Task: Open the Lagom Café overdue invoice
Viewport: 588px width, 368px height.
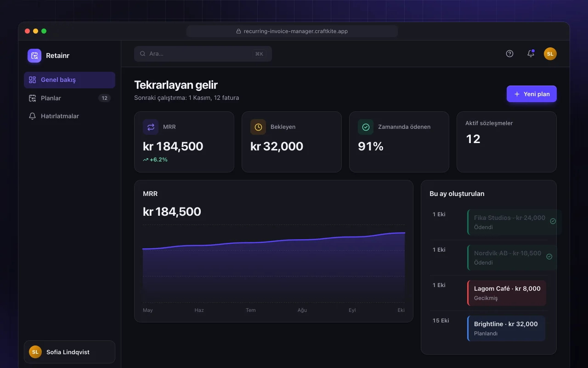Action: pos(507,293)
